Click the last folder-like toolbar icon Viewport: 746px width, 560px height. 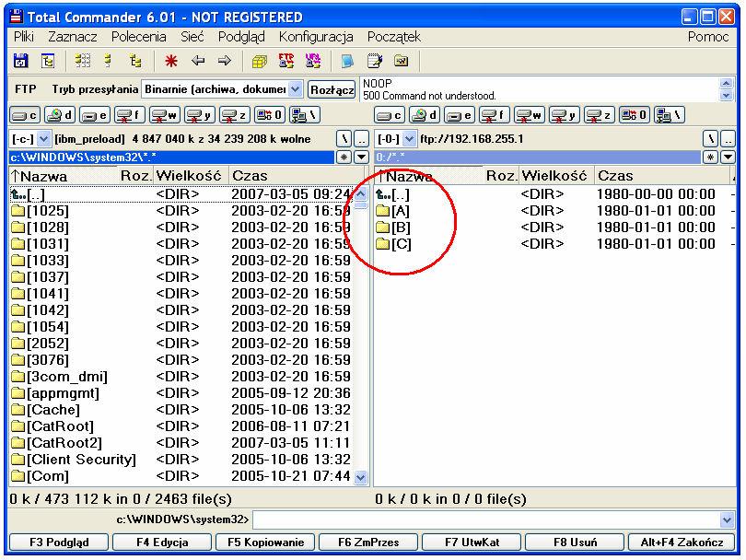(402, 61)
